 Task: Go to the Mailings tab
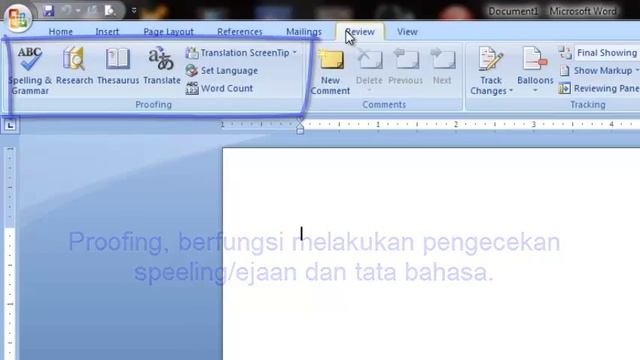click(x=304, y=32)
